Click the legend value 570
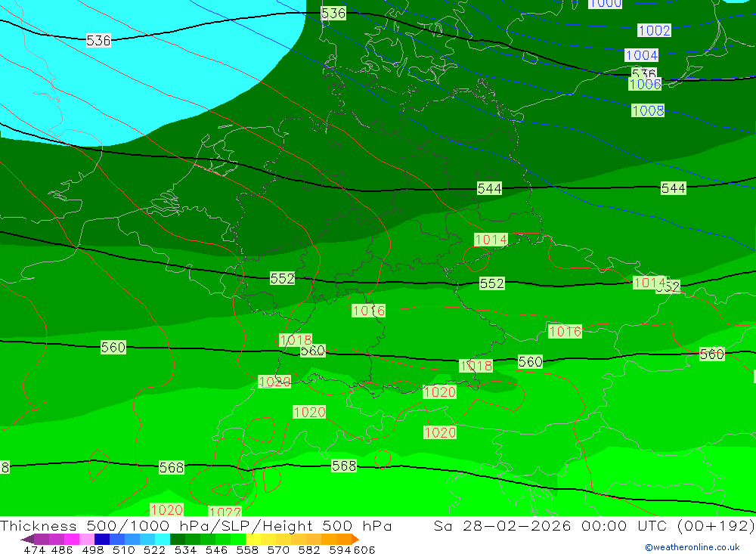Screen dimensions: 756x554 [x=278, y=549]
